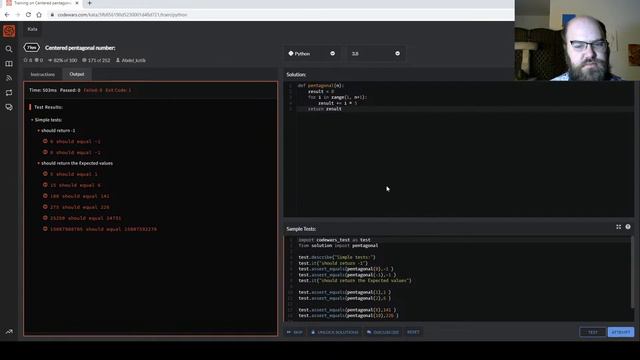Image resolution: width=640 pixels, height=360 pixels.
Task: Click the 'from solution import pentagonal' line
Action: (338, 246)
